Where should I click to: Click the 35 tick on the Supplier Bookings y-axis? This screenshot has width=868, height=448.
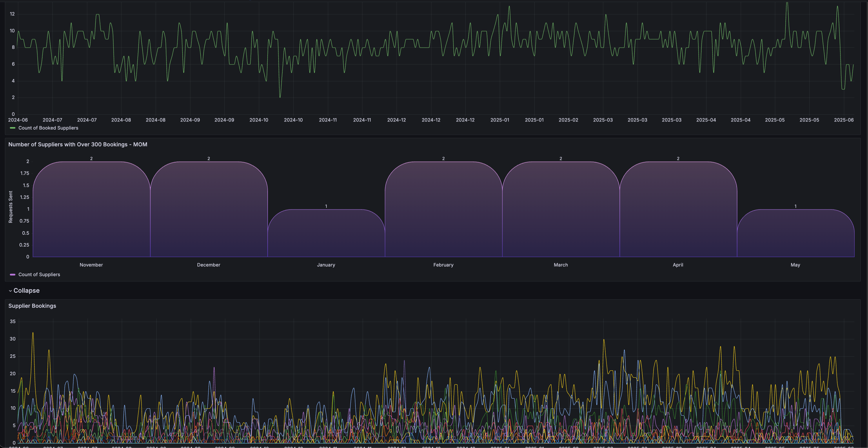coord(12,321)
